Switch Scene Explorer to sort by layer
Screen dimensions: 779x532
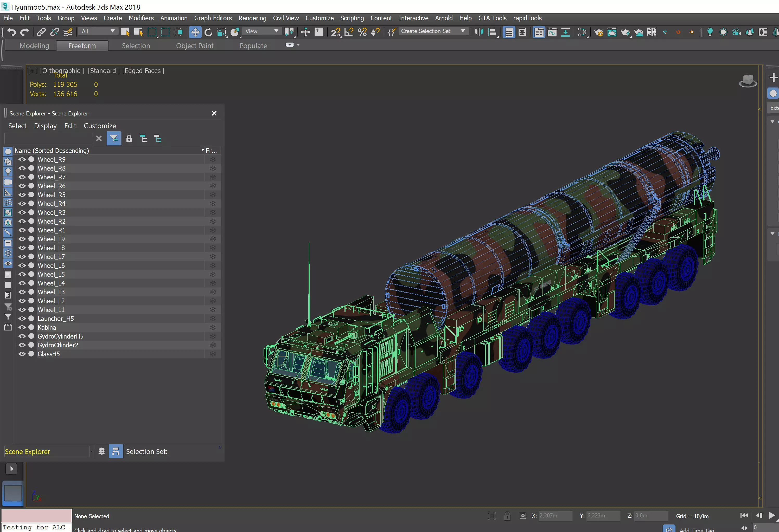102,451
